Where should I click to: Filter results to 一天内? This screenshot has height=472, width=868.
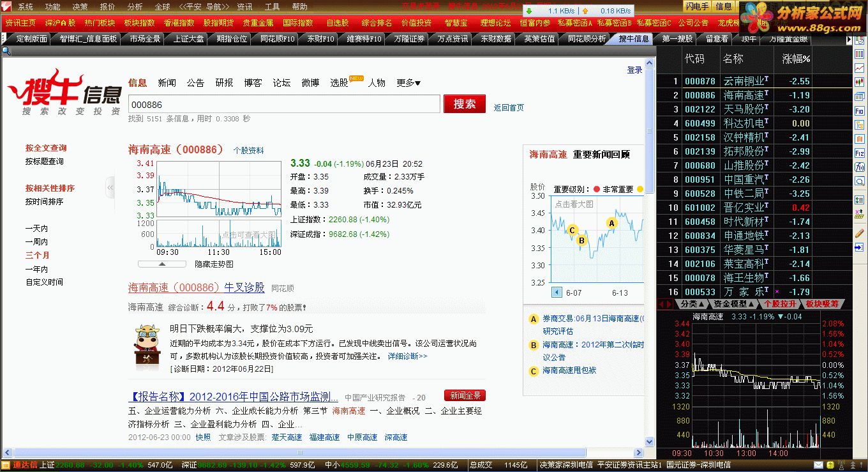point(36,229)
